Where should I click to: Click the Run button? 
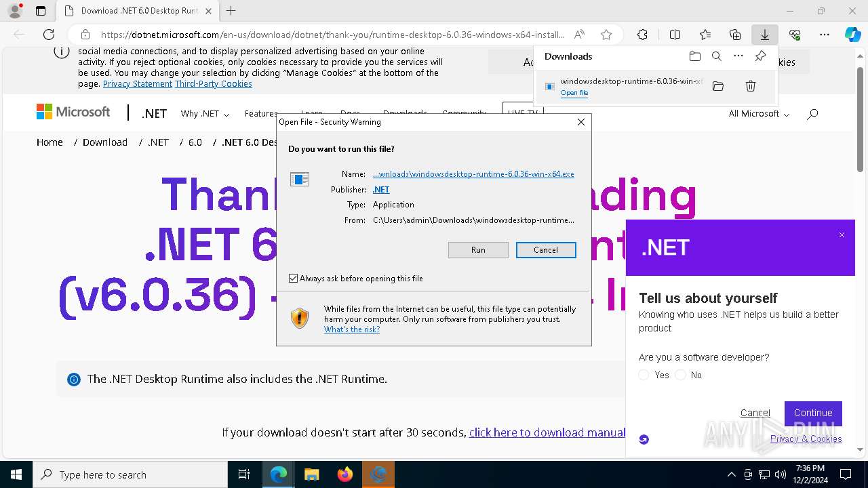478,250
